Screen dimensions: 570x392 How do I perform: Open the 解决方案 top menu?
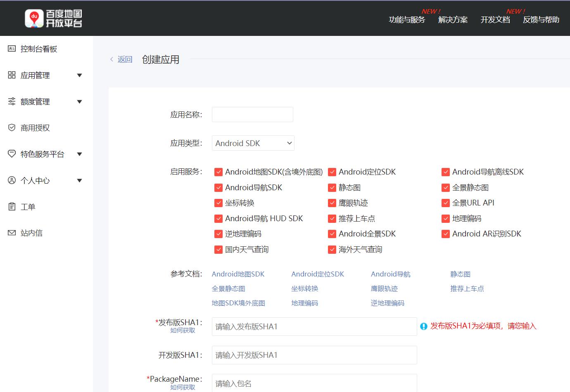(453, 20)
